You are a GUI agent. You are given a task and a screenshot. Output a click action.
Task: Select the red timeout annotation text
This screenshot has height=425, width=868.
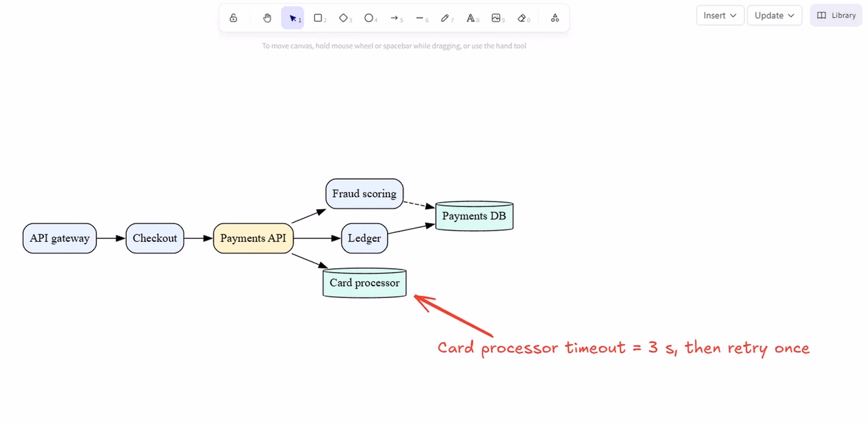[x=623, y=348]
